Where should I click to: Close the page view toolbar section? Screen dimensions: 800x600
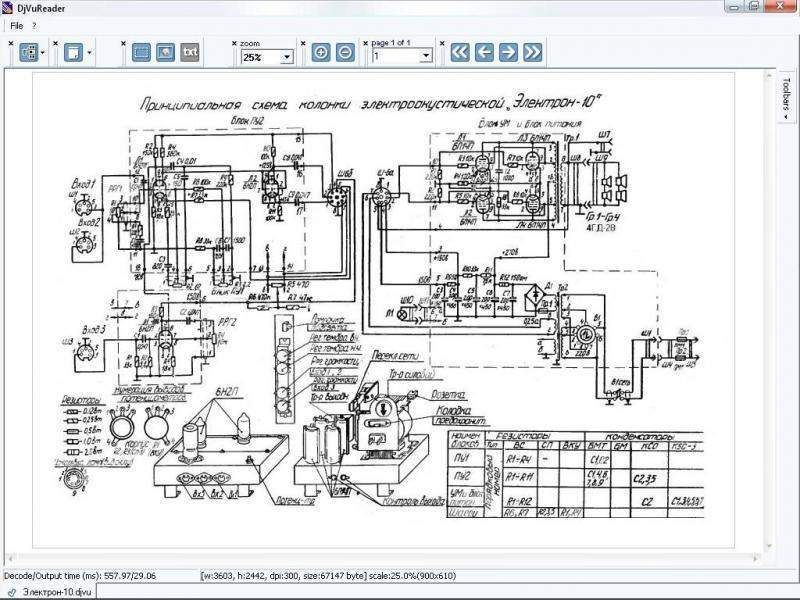click(x=56, y=44)
